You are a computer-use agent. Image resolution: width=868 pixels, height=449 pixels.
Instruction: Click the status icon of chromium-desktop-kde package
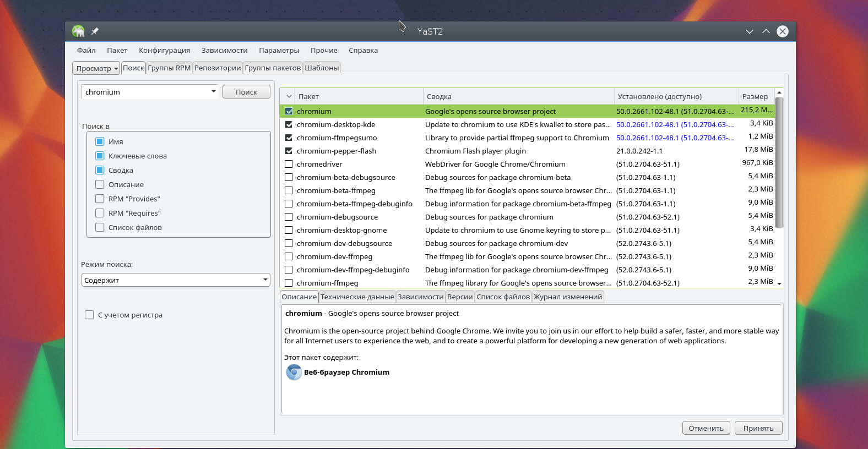[x=289, y=125]
